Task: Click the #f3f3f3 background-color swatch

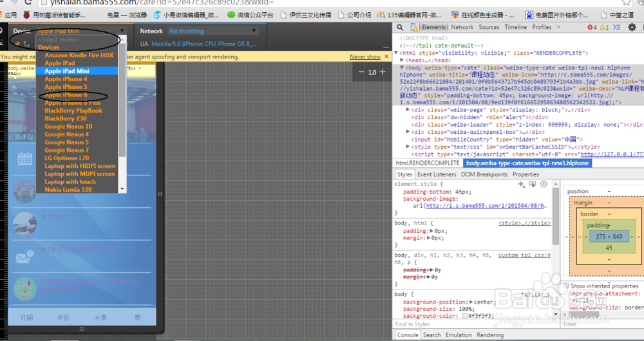Action: tap(465, 317)
